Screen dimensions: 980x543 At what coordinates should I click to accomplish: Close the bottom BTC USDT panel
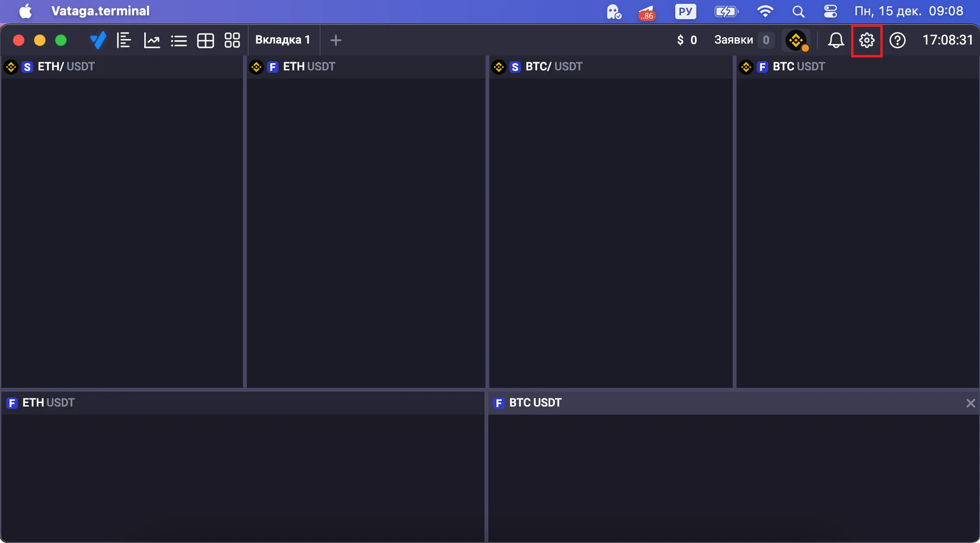tap(970, 403)
